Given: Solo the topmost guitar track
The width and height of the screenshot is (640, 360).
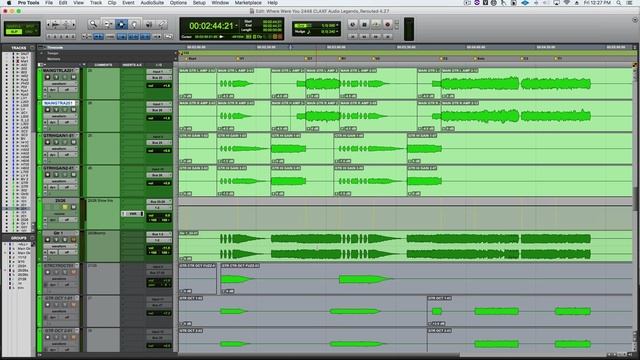Looking at the screenshot, I should (x=65, y=77).
